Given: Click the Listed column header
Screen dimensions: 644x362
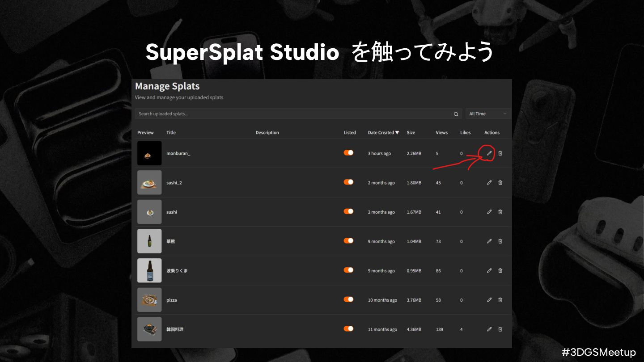Looking at the screenshot, I should 350,133.
